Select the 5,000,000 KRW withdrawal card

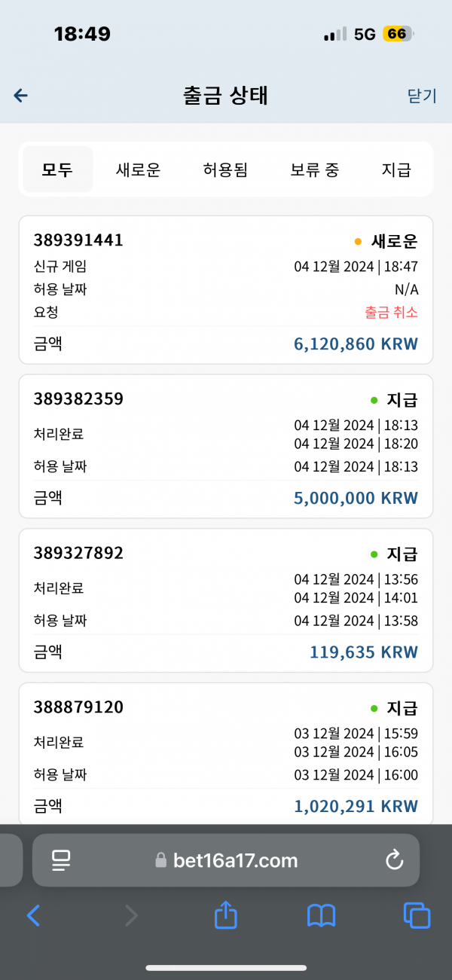pyautogui.click(x=226, y=447)
